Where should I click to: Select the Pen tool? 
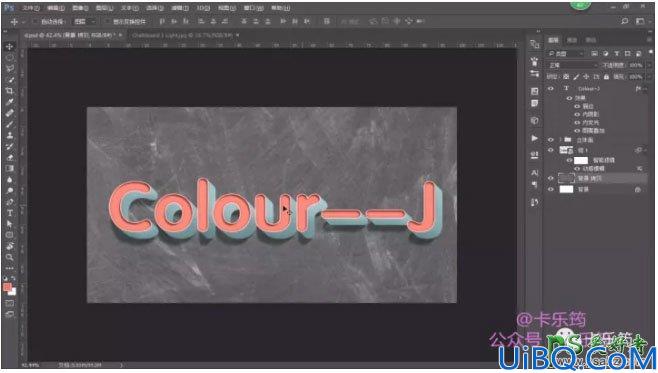[x=9, y=202]
